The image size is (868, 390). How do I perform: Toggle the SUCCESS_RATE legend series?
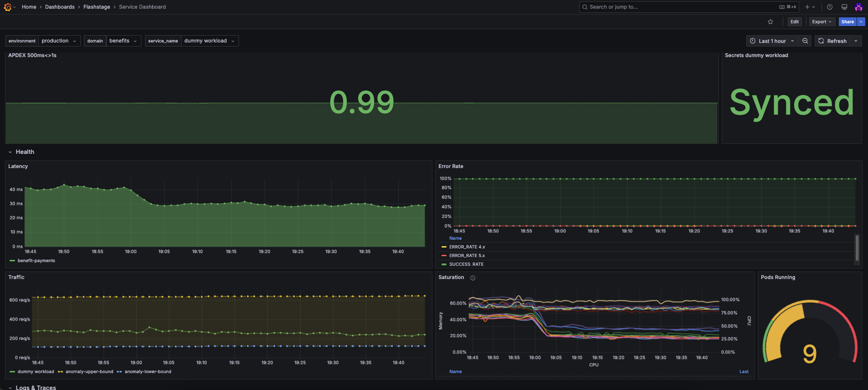click(466, 264)
